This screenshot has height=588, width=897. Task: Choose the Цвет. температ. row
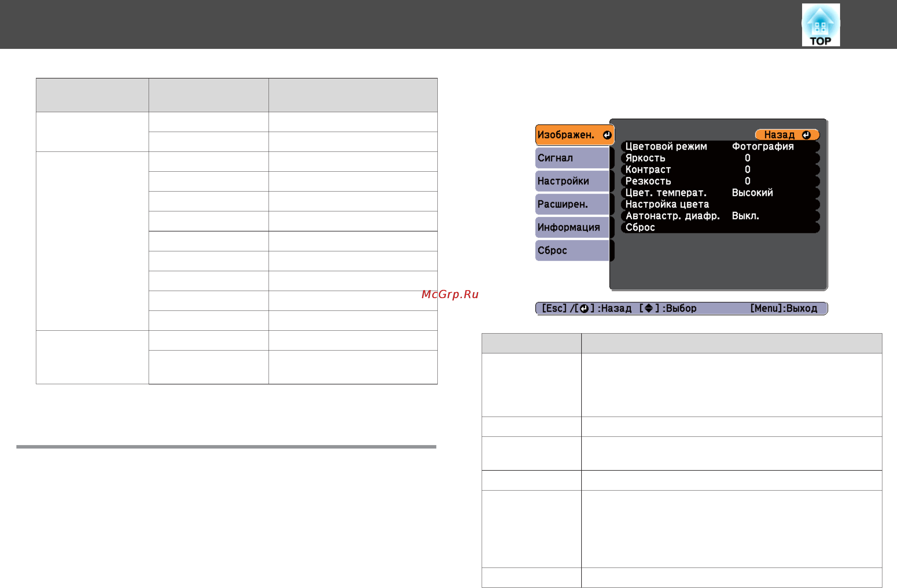(x=720, y=193)
